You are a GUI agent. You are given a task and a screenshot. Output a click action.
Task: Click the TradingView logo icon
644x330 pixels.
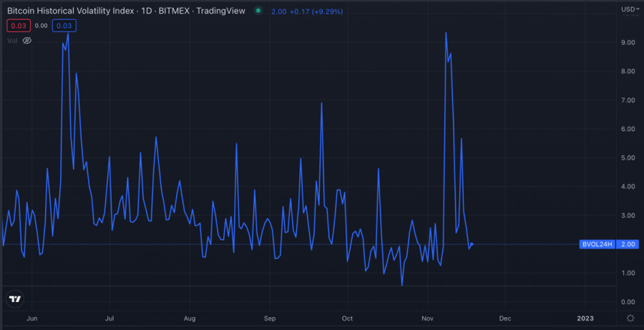coord(14,299)
